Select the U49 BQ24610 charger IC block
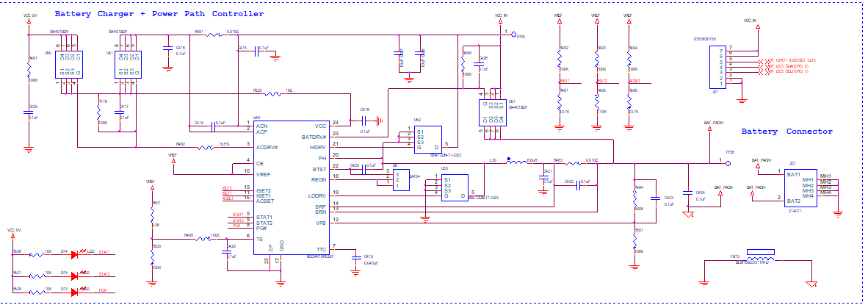 pyautogui.click(x=292, y=188)
